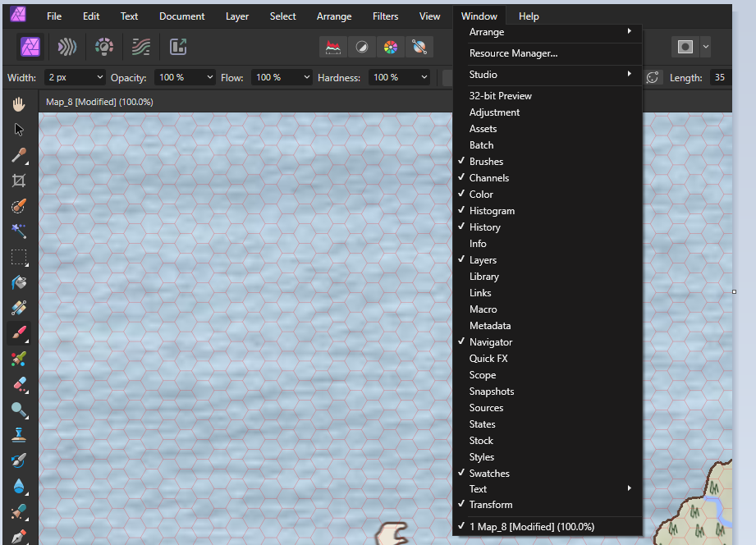Image resolution: width=756 pixels, height=545 pixels.
Task: Switch to the Liquify Persona
Action: 66,47
